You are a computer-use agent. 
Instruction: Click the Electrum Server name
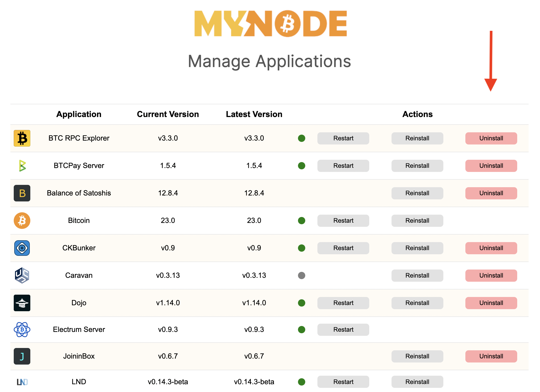pos(79,330)
